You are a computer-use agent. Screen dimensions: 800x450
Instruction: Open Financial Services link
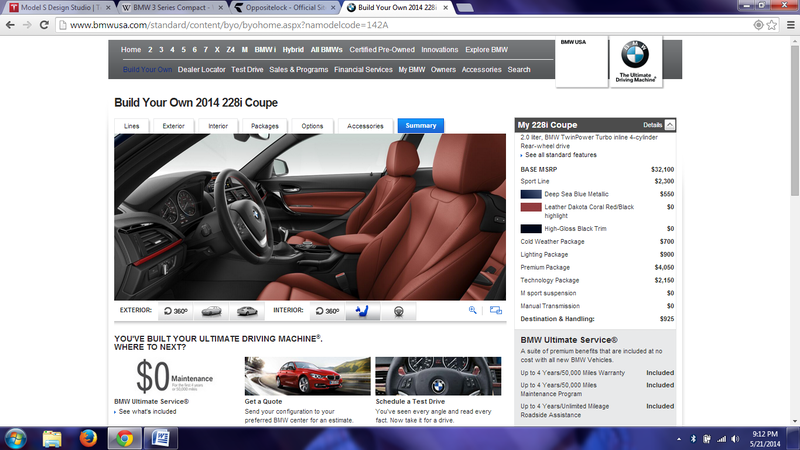pyautogui.click(x=363, y=69)
